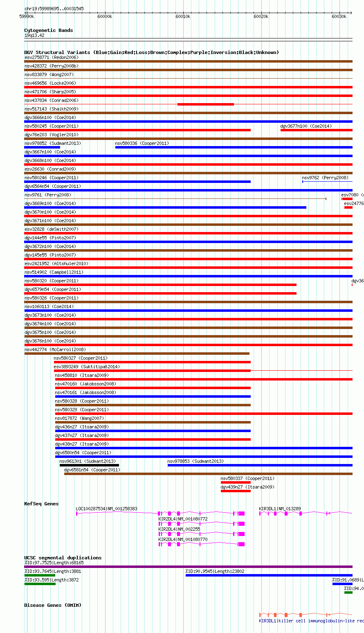
Task: Click the nsv833879 (Wong2007) label
Action: (x=49, y=74)
